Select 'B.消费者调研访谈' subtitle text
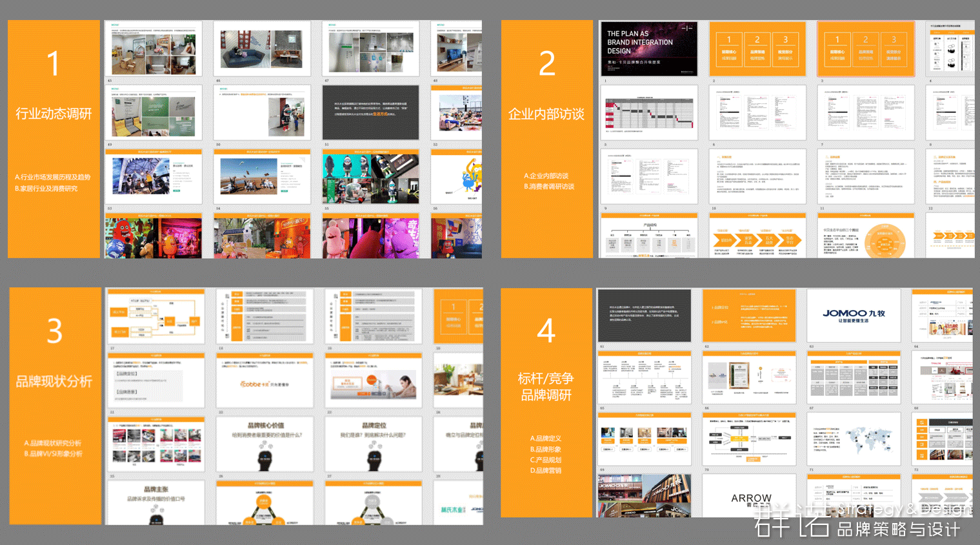Screen dimensions: 980x545 549,187
